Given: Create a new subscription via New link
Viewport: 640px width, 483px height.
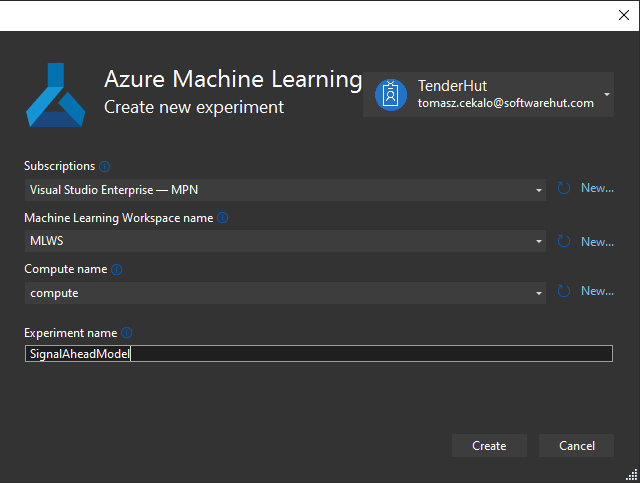Looking at the screenshot, I should [x=597, y=188].
